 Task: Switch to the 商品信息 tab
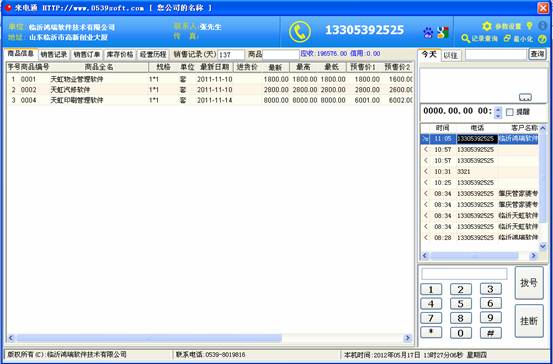pos(20,54)
